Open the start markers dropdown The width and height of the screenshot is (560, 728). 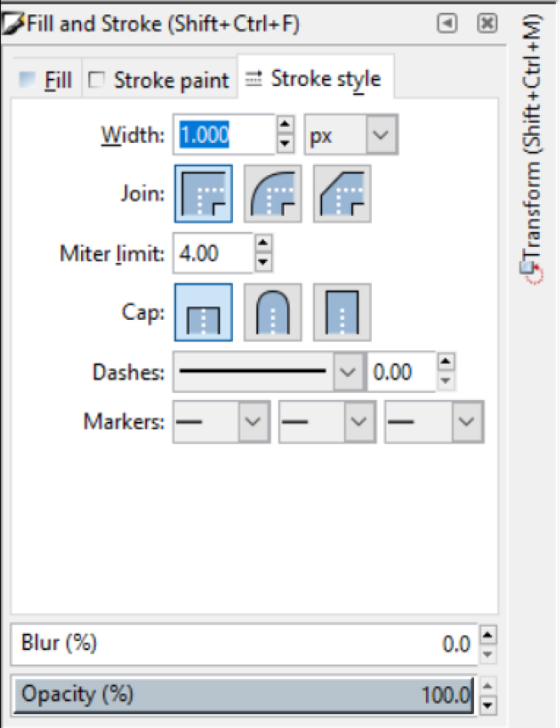pyautogui.click(x=251, y=422)
